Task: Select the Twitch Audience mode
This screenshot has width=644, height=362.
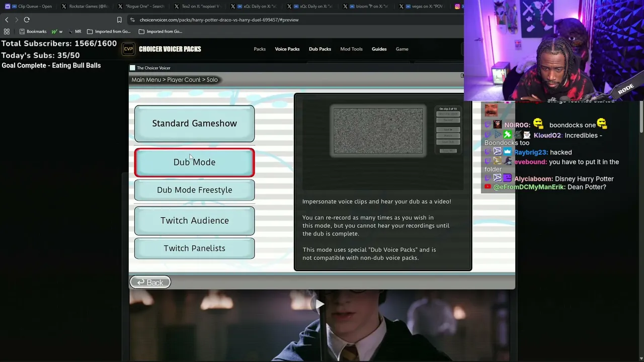Action: coord(194,221)
